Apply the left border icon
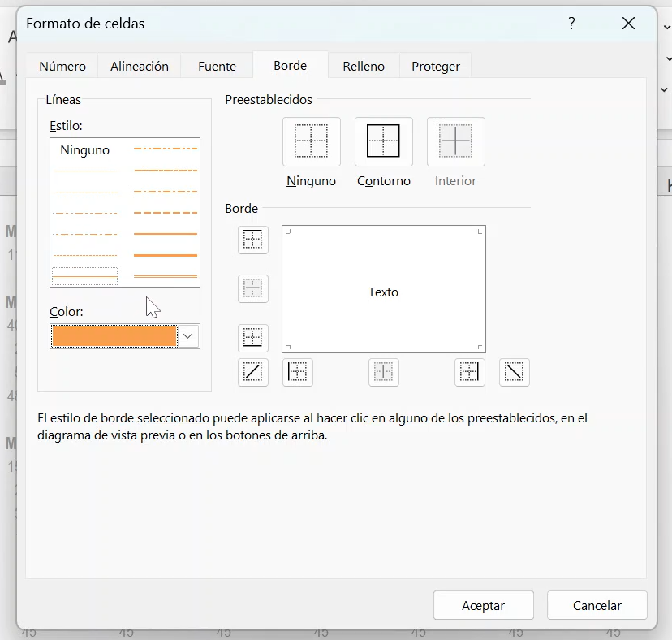The width and height of the screenshot is (672, 640). coord(297,372)
